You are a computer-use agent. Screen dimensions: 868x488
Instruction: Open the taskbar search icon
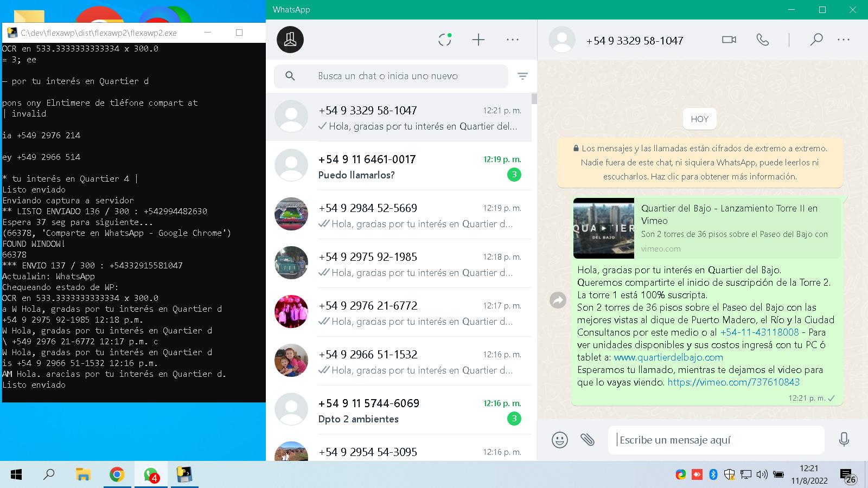click(49, 474)
